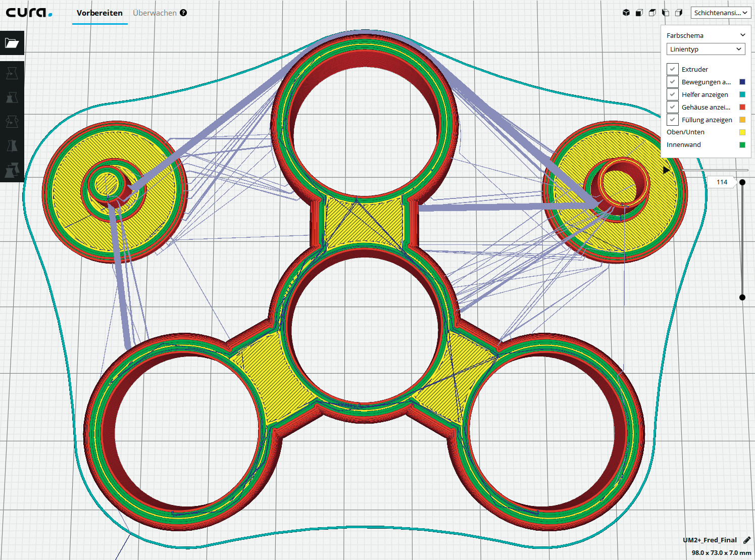The height and width of the screenshot is (560, 755).
Task: Switch to 3D isometric view cube
Action: [626, 13]
